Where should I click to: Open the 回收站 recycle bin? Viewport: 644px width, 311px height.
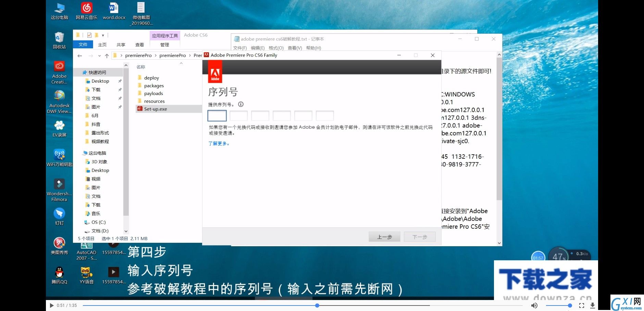tap(59, 40)
